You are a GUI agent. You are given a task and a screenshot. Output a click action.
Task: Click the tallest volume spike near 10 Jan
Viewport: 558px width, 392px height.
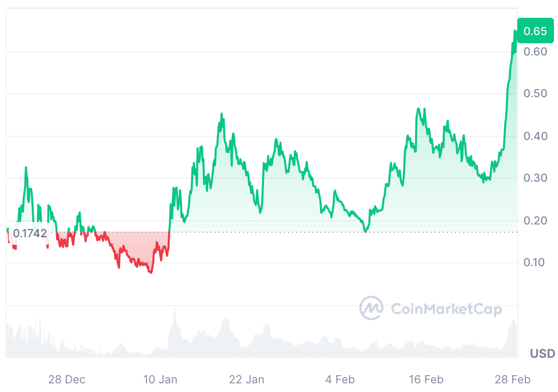click(x=175, y=311)
